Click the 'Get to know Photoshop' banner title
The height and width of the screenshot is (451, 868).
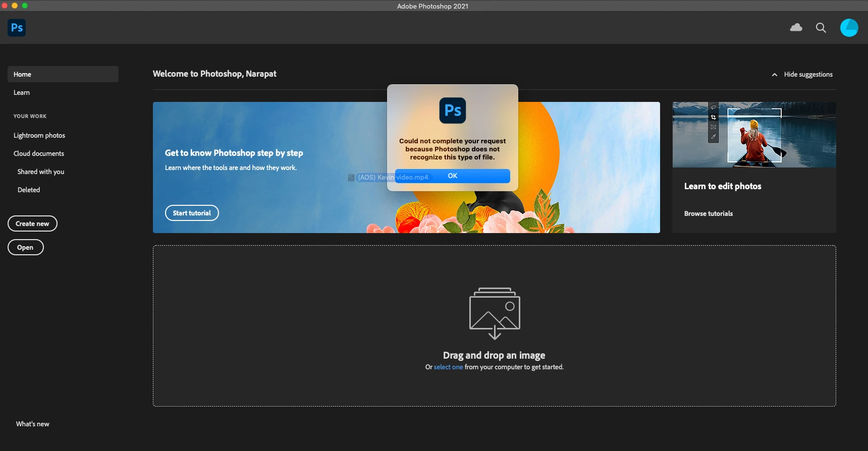[234, 153]
